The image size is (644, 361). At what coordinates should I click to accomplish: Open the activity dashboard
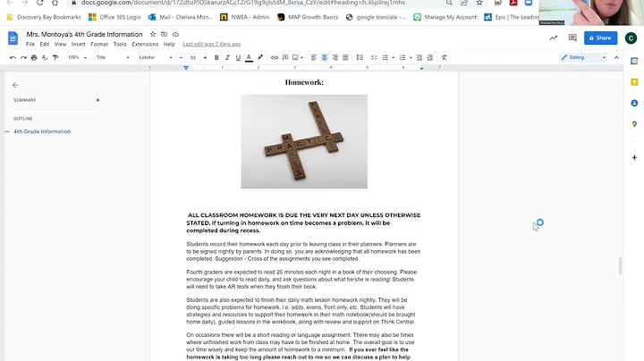coord(554,38)
